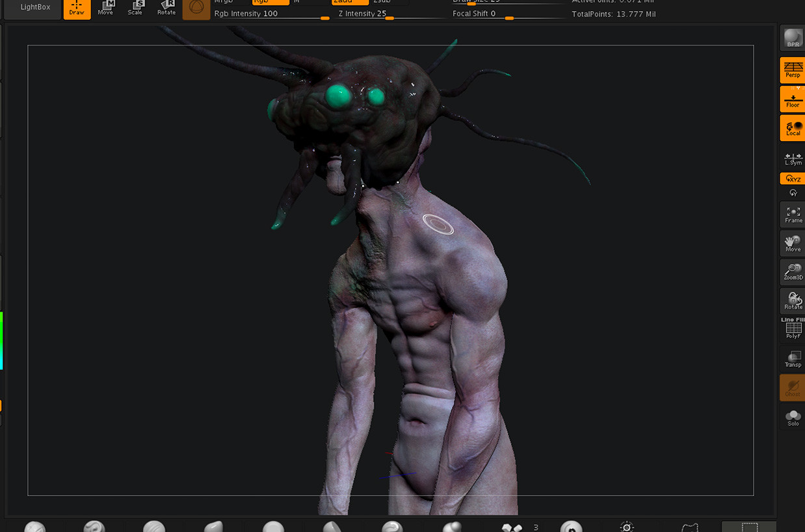Toggle XYZ rotation mode

793,178
